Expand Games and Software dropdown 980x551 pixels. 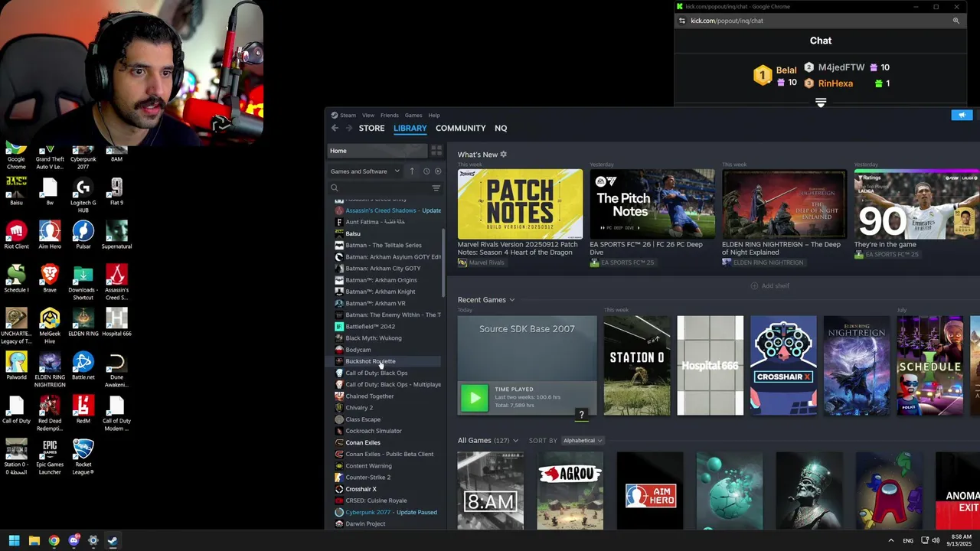coord(365,171)
